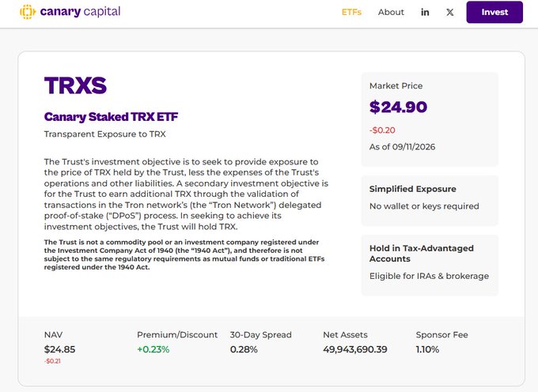Click the Trust's investment objective paragraph
538x392 pixels.
coord(186,194)
